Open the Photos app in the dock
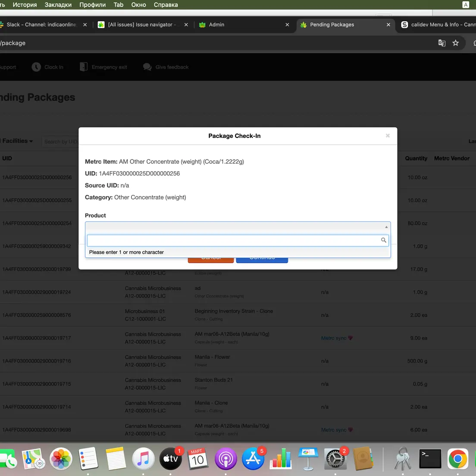 tap(61, 459)
